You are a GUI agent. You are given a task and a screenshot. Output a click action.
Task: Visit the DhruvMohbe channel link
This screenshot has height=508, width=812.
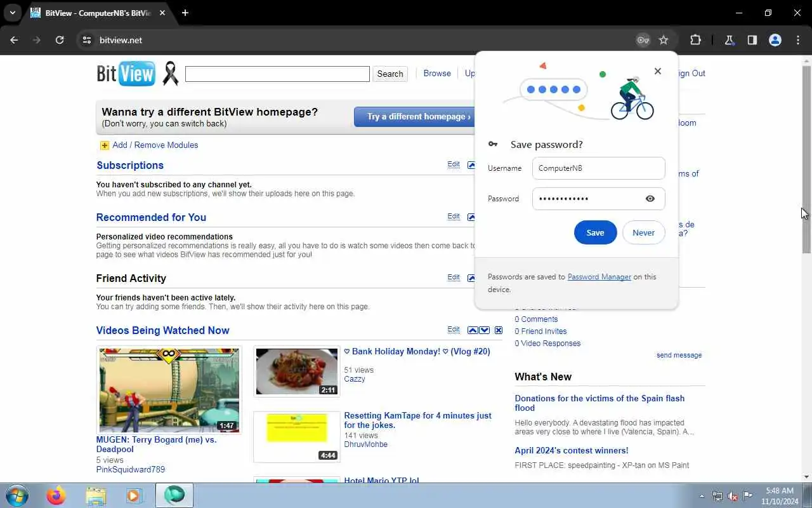click(365, 444)
